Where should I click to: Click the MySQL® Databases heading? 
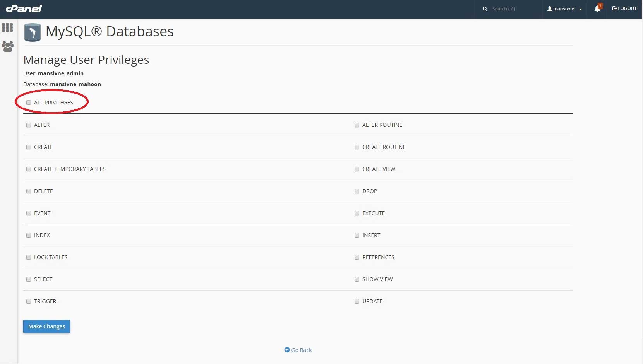(x=110, y=32)
